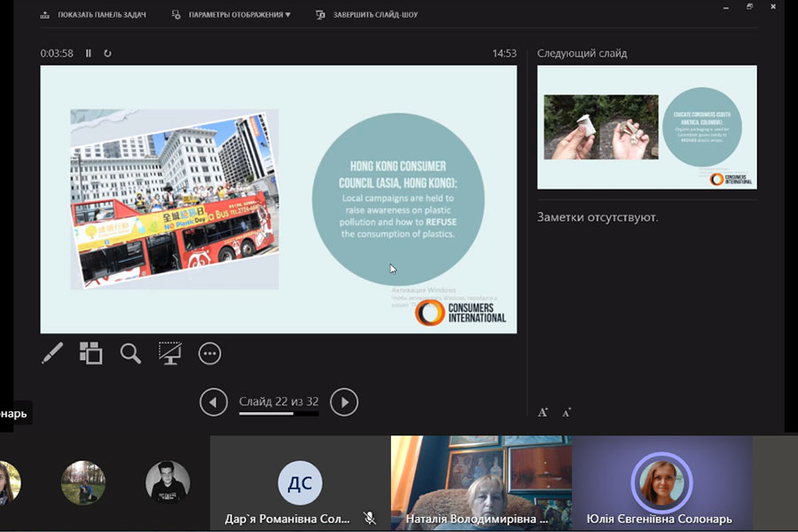Viewport: 798px width, 532px height.
Task: Advance to the next slide
Action: [344, 403]
